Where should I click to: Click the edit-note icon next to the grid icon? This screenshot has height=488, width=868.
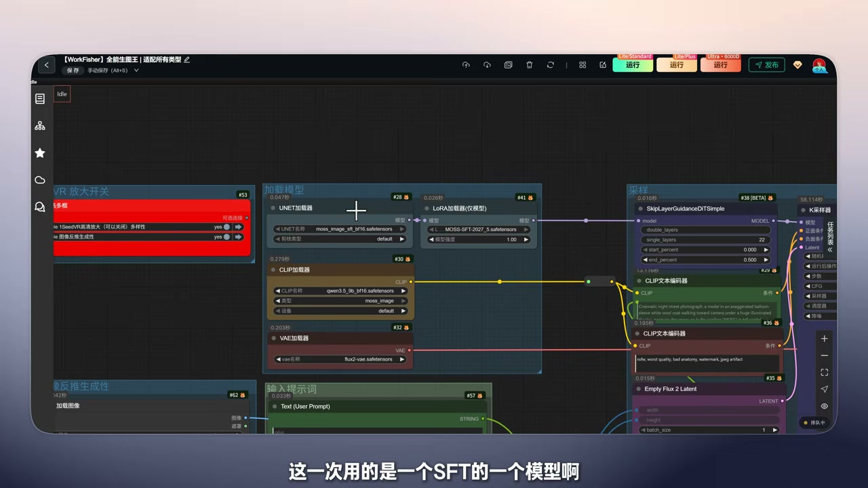603,65
